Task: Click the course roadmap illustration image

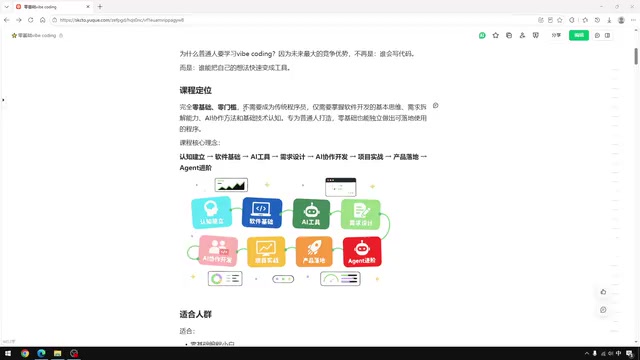Action: 289,232
